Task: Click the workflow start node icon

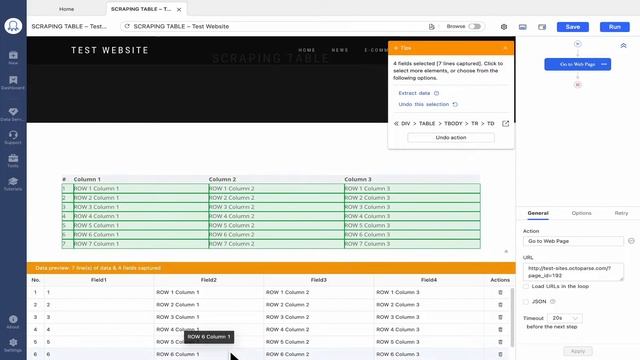Action: [x=578, y=44]
